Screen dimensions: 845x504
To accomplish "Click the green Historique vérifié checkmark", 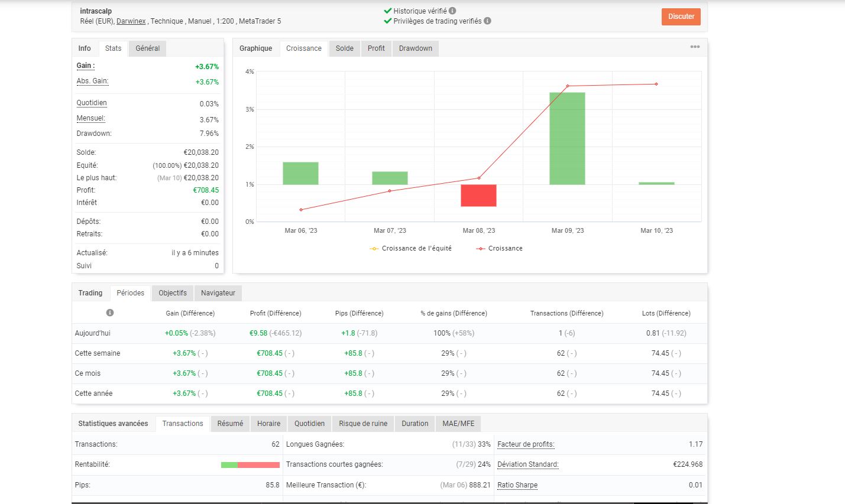I will 388,11.
